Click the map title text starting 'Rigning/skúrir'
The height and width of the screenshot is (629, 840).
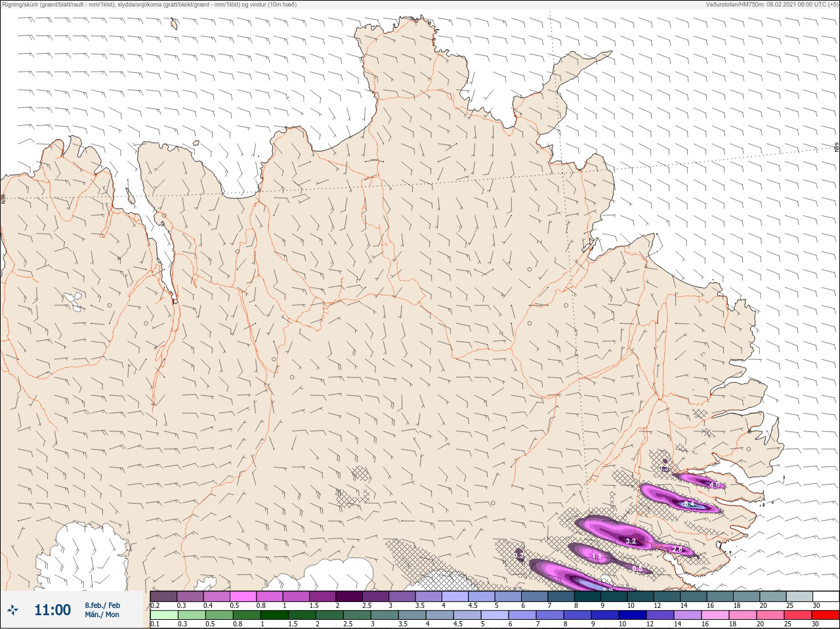click(150, 5)
